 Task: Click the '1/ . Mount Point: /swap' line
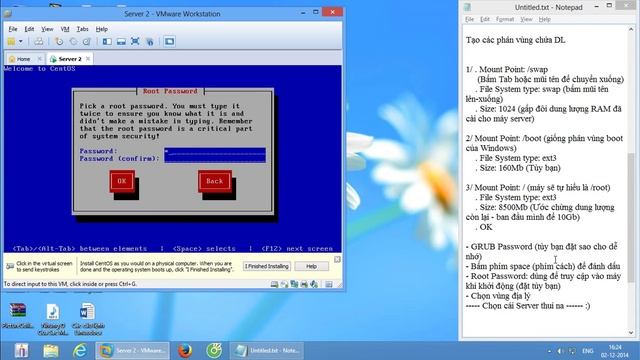(507, 69)
